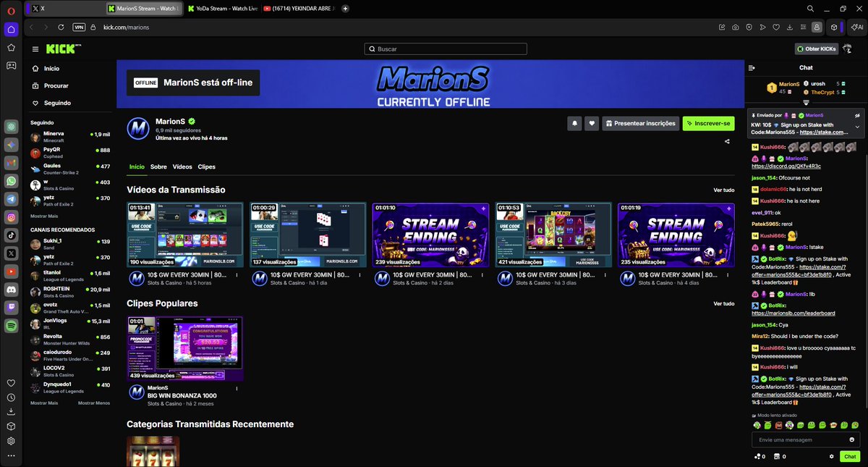868x467 pixels.
Task: Open Opera sidebar settings gear
Action: 12,441
